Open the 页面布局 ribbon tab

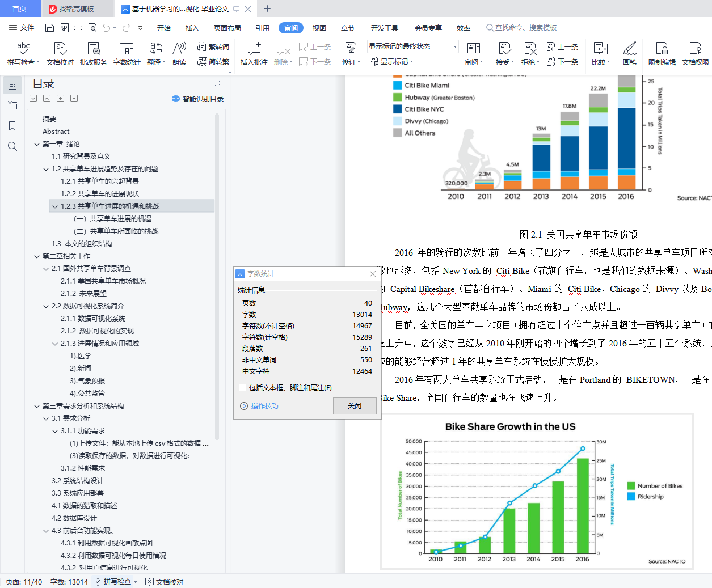pyautogui.click(x=227, y=28)
